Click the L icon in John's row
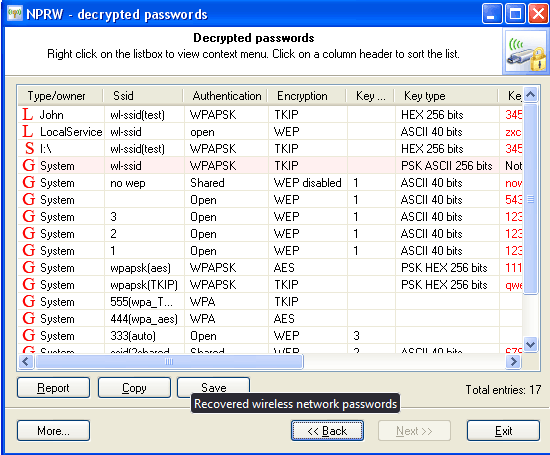 (x=27, y=114)
